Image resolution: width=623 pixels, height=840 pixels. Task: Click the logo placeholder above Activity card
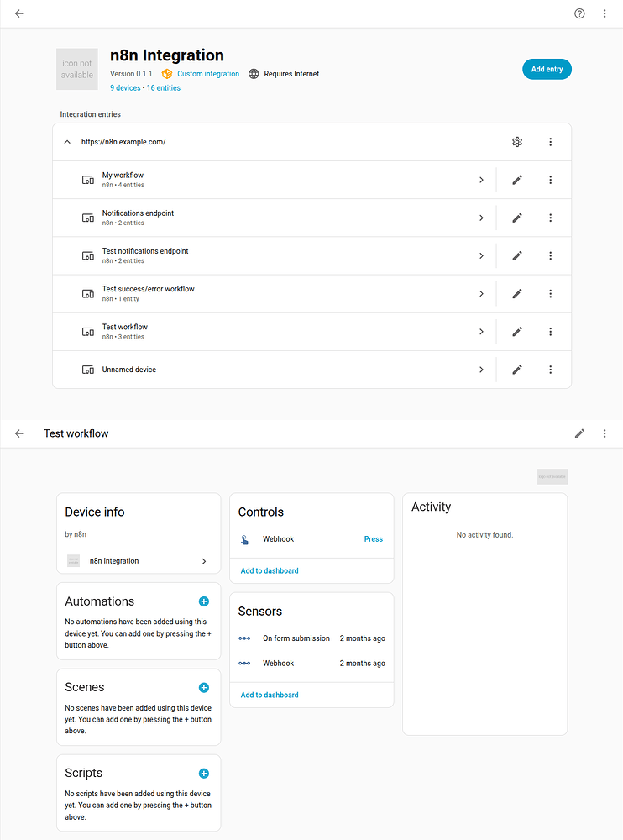(x=552, y=476)
